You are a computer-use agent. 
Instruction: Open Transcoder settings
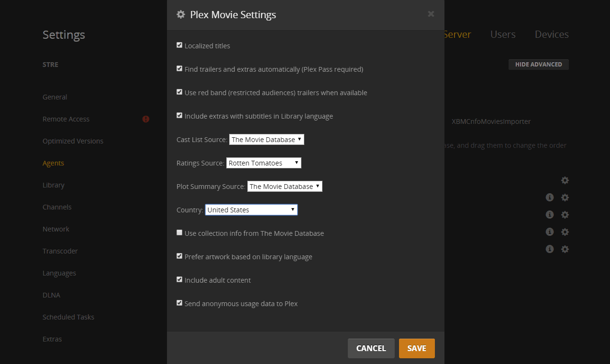(x=60, y=251)
